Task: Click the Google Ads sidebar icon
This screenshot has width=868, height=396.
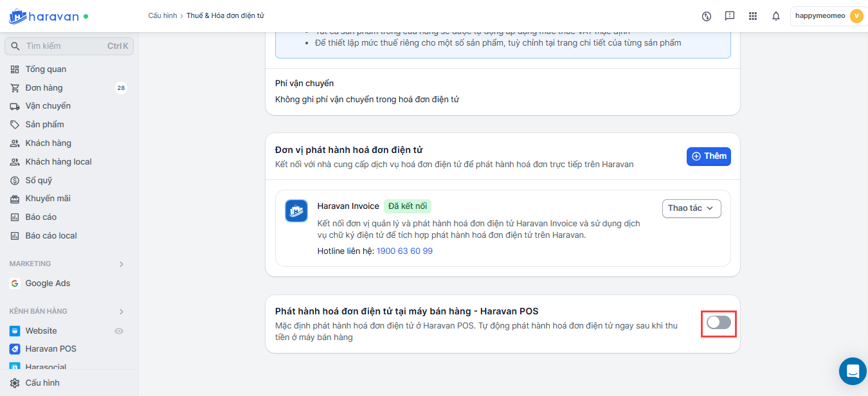Action: [x=15, y=283]
